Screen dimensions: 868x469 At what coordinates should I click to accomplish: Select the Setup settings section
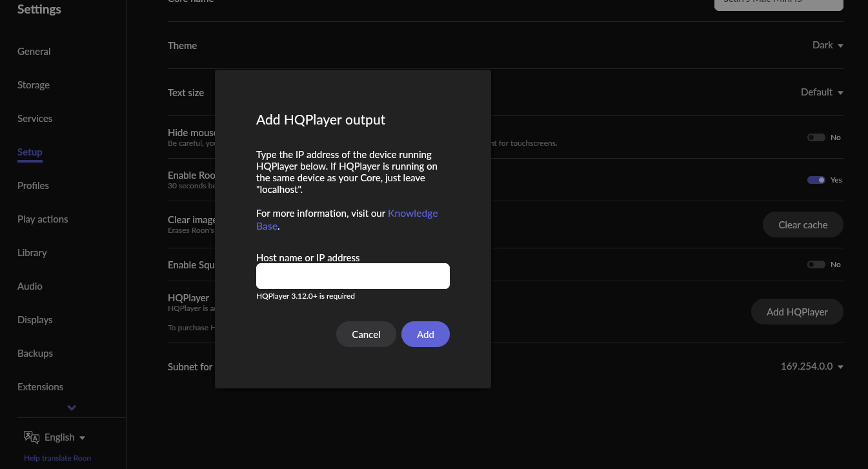coord(30,152)
